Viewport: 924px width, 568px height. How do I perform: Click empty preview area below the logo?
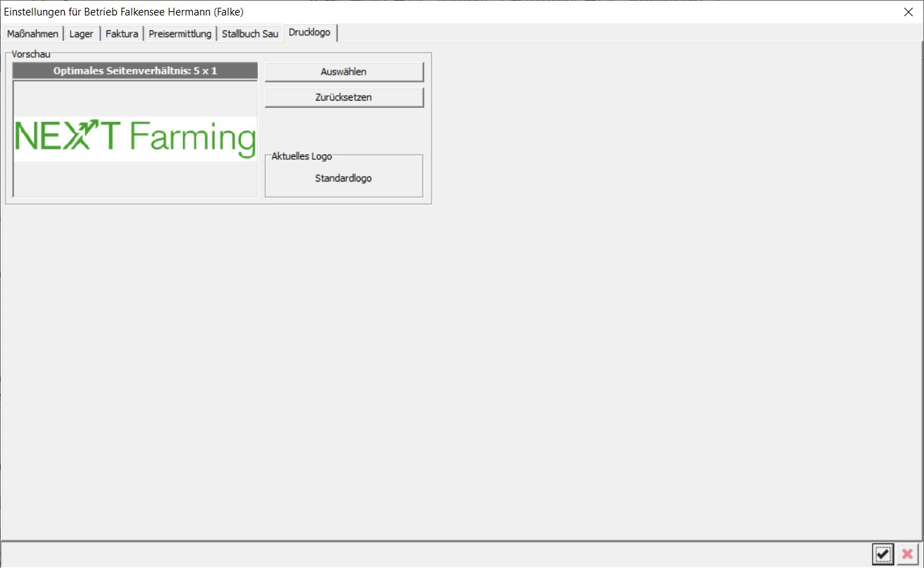point(135,179)
